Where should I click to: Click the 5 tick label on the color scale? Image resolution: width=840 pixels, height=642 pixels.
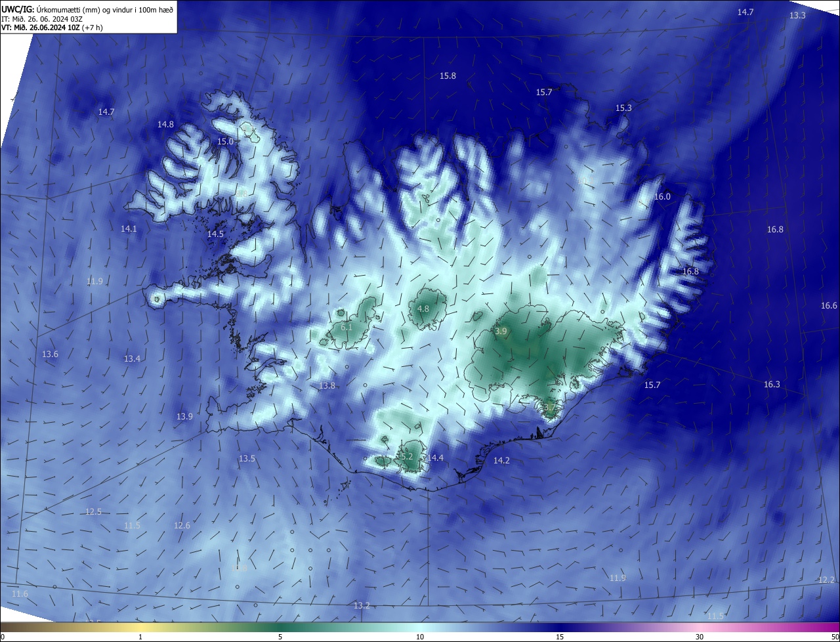(x=280, y=637)
